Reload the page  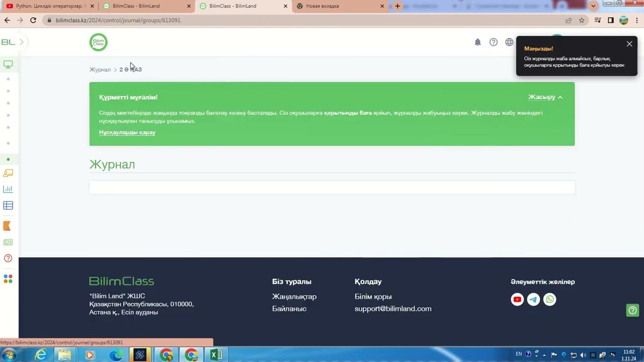[33, 20]
